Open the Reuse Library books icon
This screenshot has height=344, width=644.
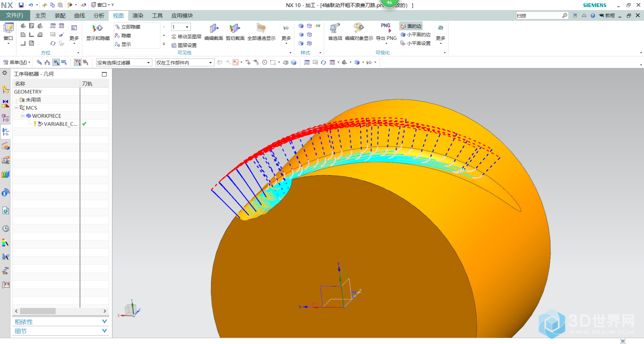click(x=5, y=174)
